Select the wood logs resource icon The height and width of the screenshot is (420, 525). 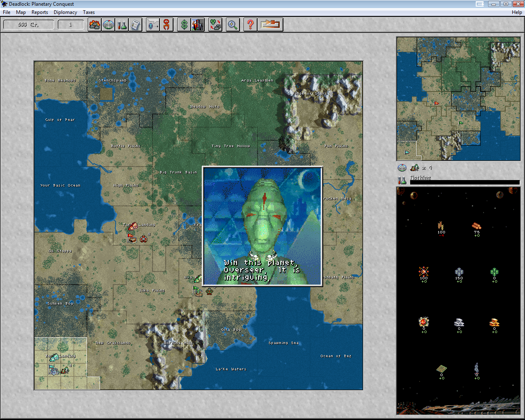[476, 226]
